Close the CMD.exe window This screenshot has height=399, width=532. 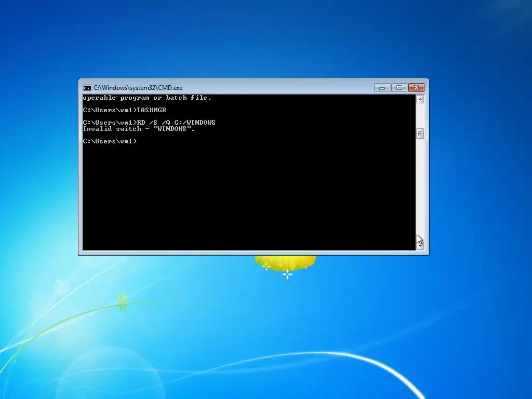[x=416, y=88]
